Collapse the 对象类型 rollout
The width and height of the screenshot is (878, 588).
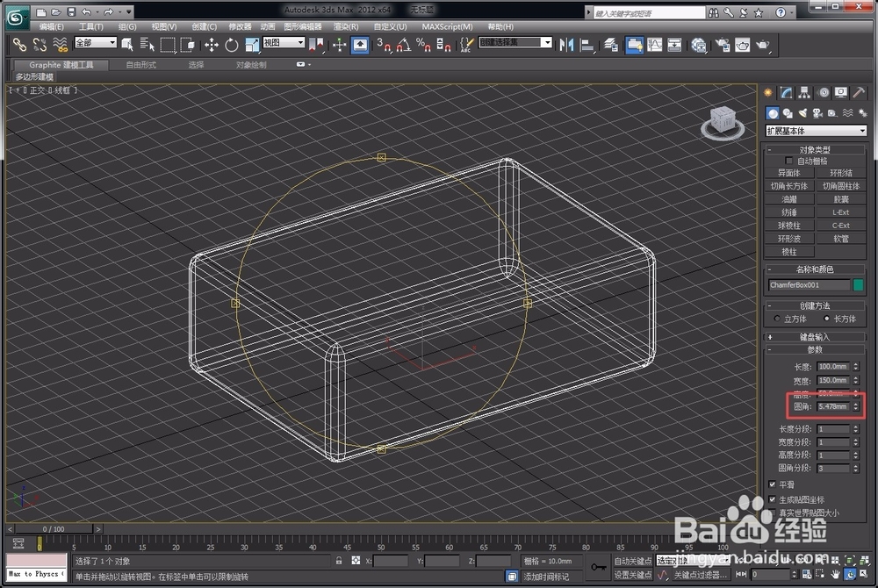pos(815,149)
